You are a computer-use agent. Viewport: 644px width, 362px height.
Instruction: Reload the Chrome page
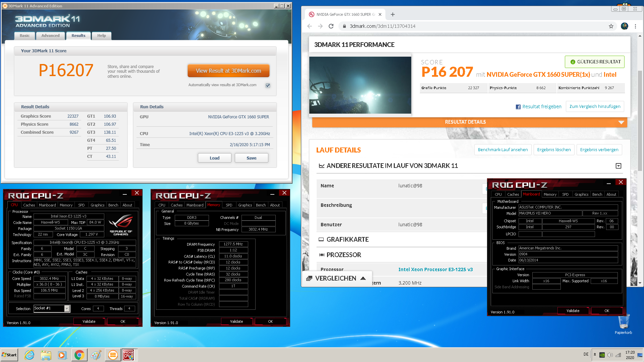click(x=331, y=26)
